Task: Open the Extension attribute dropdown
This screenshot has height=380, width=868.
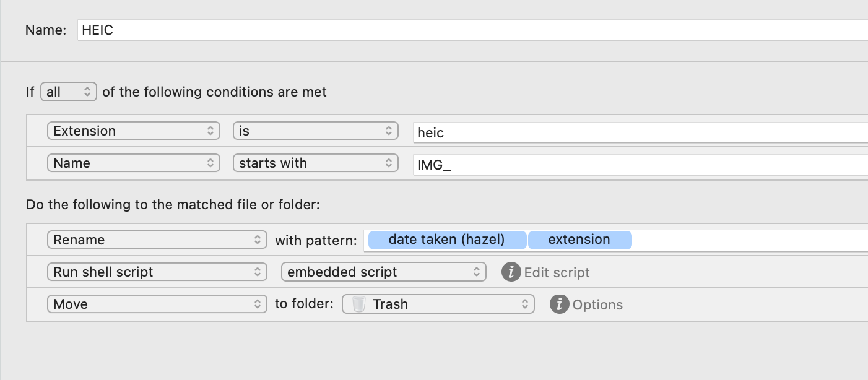Action: click(134, 131)
